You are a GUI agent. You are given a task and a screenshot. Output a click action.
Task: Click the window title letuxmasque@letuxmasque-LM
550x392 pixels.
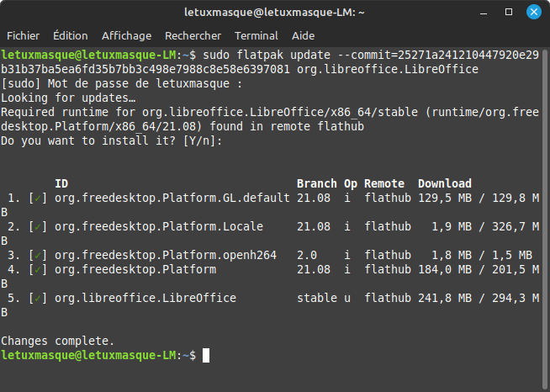tap(274, 13)
